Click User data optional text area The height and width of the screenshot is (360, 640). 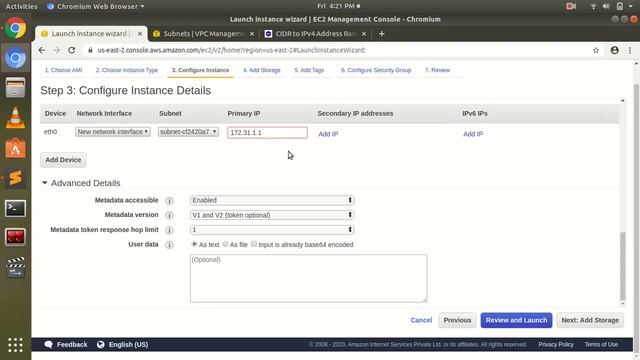(309, 278)
